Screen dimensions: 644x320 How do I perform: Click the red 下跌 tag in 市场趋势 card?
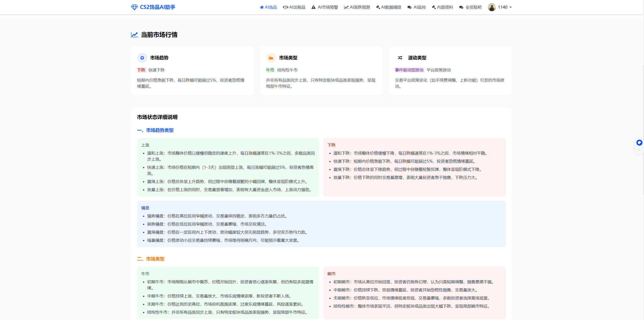coord(141,70)
